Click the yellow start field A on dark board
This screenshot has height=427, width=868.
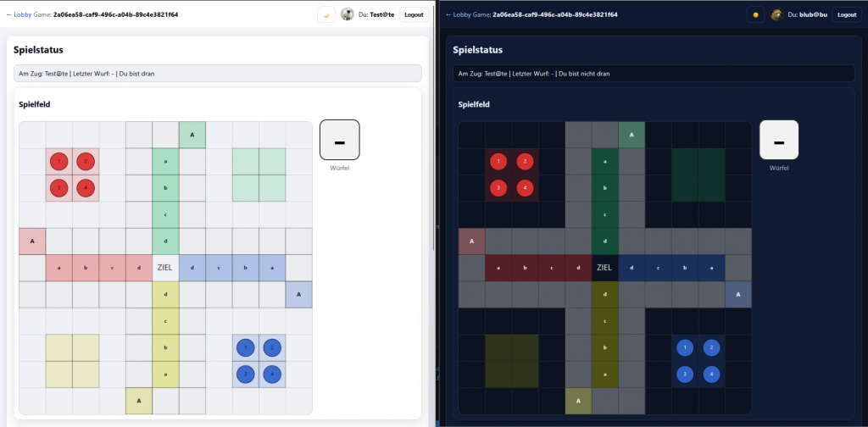[578, 401]
